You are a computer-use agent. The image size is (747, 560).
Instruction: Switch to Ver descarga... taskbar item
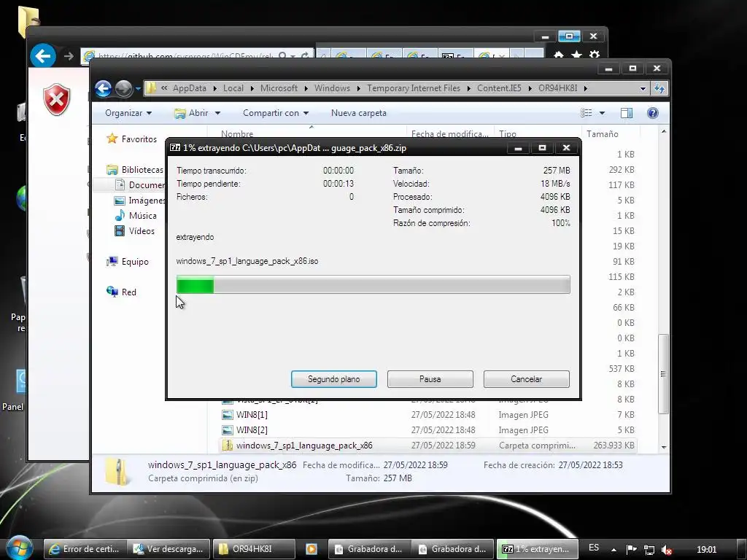169,549
